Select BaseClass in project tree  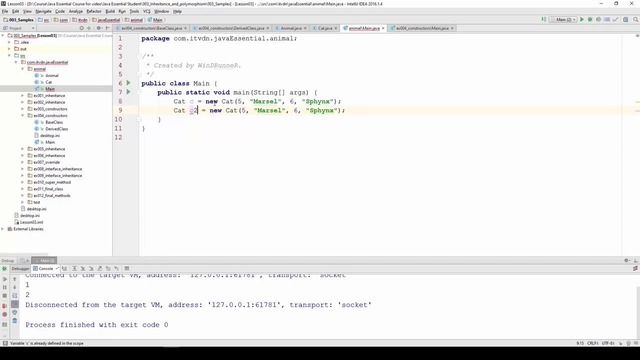click(54, 122)
